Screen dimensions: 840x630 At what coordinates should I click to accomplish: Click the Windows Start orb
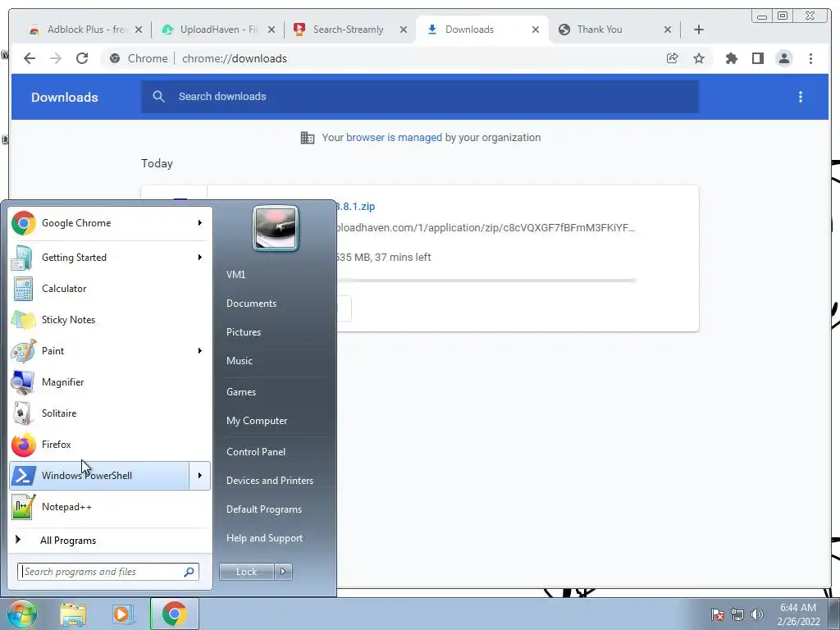pyautogui.click(x=21, y=614)
